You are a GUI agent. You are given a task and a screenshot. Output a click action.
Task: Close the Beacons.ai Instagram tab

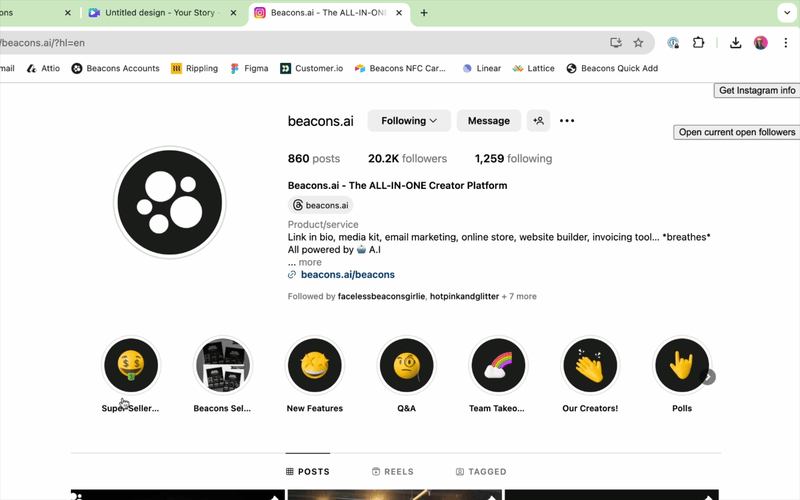coord(399,13)
